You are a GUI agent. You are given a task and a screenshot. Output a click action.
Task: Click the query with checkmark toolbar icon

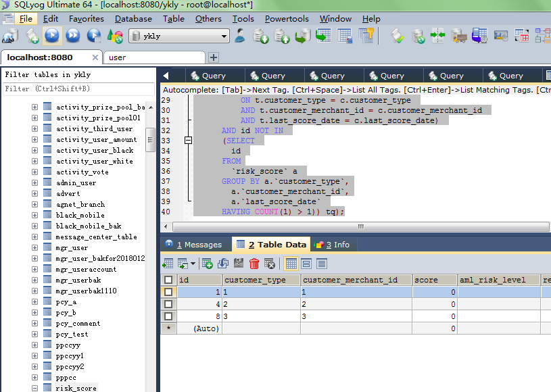click(397, 36)
